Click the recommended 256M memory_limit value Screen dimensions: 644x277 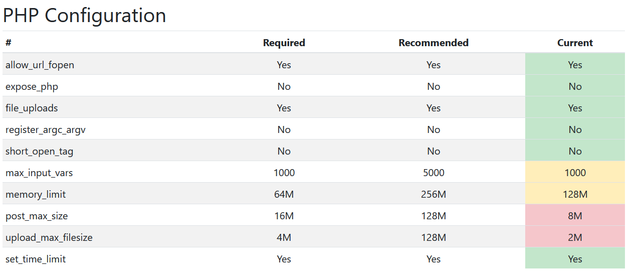click(x=434, y=195)
